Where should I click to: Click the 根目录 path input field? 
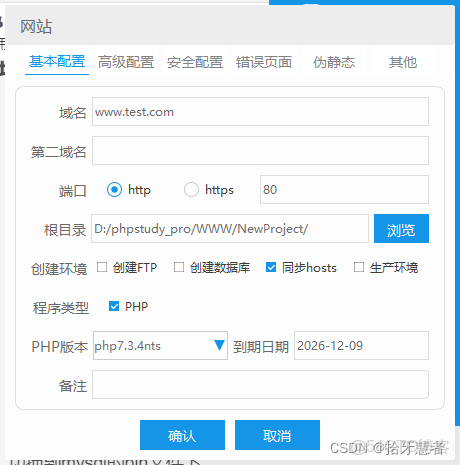tap(230, 229)
